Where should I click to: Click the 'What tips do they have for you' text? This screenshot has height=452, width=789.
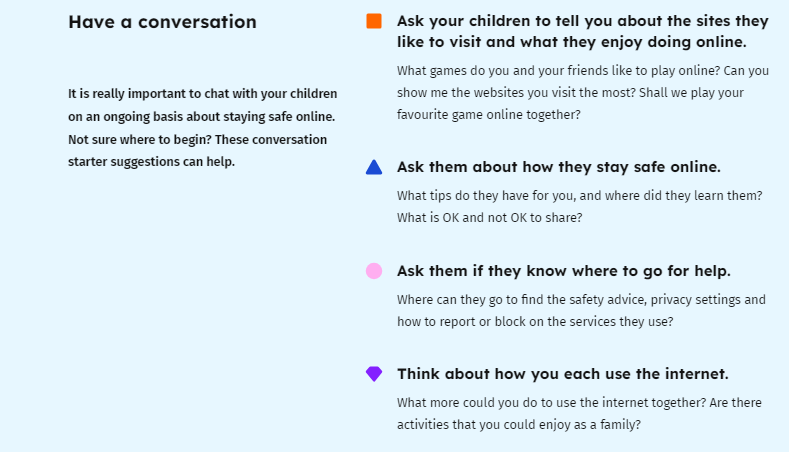coord(580,196)
